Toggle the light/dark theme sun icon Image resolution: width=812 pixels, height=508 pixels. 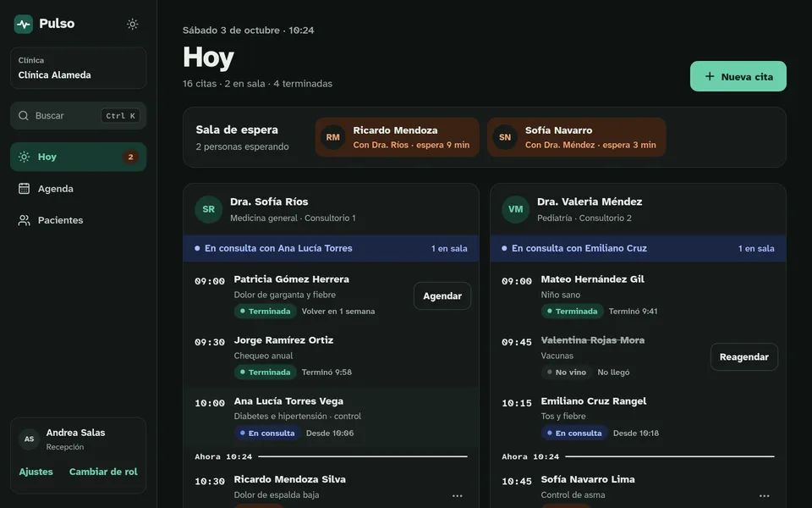point(133,24)
